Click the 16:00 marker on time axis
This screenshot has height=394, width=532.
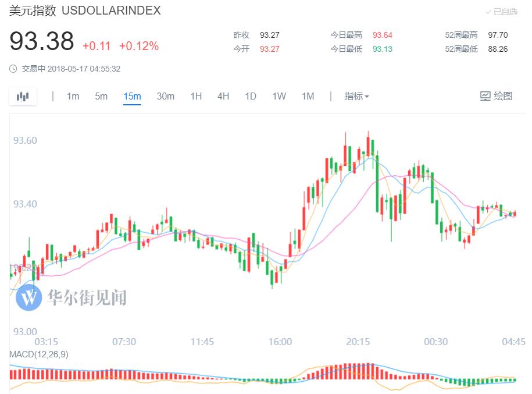280,342
